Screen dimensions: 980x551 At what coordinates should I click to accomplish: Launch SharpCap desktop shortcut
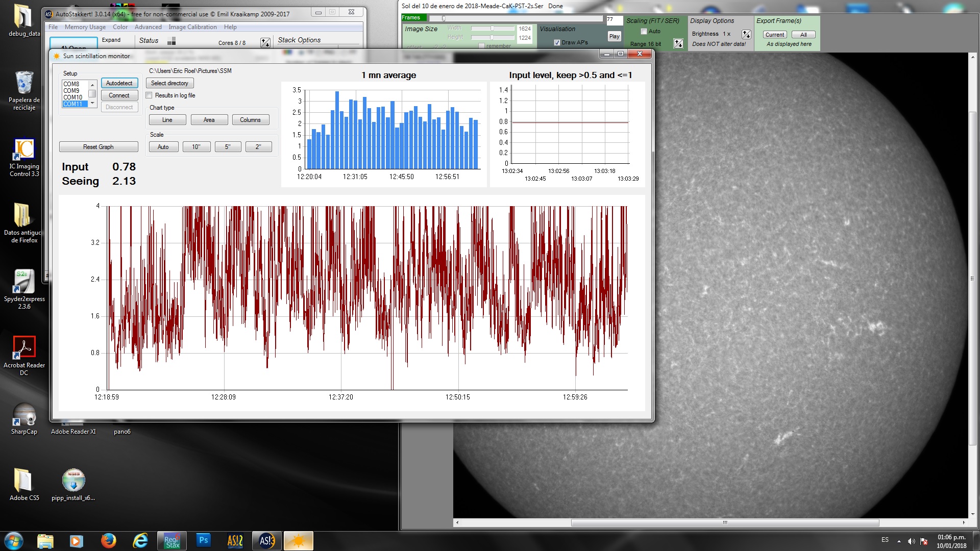pyautogui.click(x=24, y=419)
